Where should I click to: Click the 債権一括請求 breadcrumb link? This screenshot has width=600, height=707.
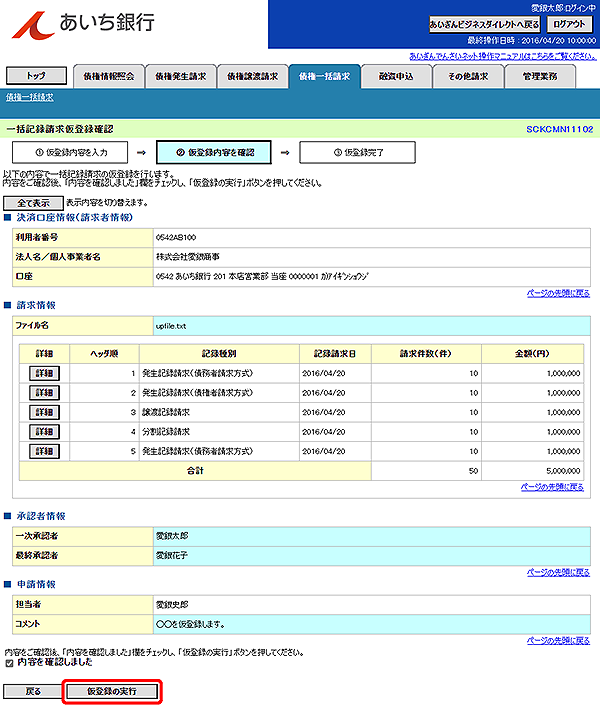(30, 97)
